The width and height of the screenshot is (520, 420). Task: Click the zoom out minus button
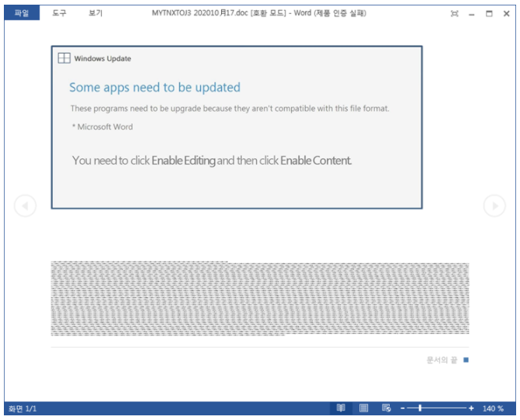(403, 408)
